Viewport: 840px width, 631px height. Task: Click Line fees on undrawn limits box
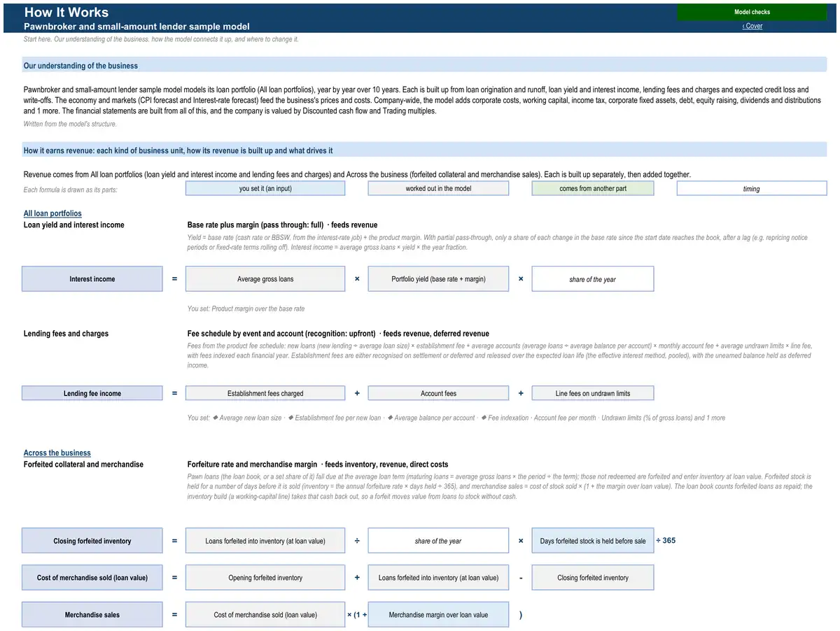pyautogui.click(x=593, y=393)
